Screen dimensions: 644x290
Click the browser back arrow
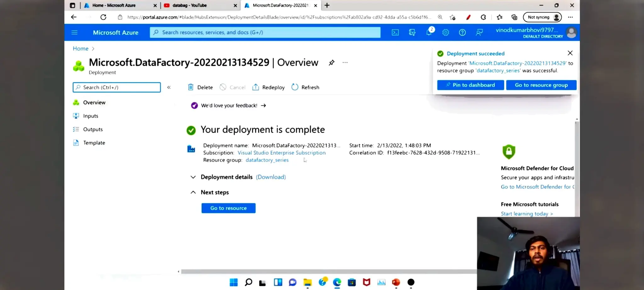74,17
